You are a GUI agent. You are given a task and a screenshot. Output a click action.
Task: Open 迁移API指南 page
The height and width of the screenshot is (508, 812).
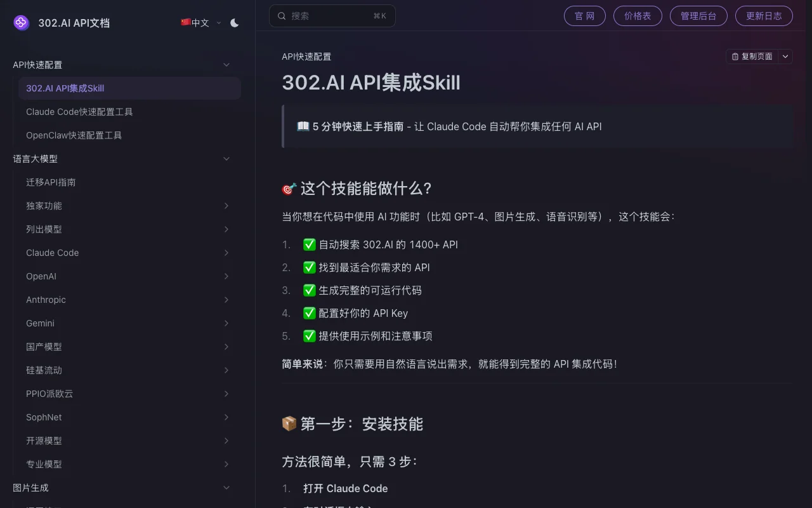click(x=129, y=182)
